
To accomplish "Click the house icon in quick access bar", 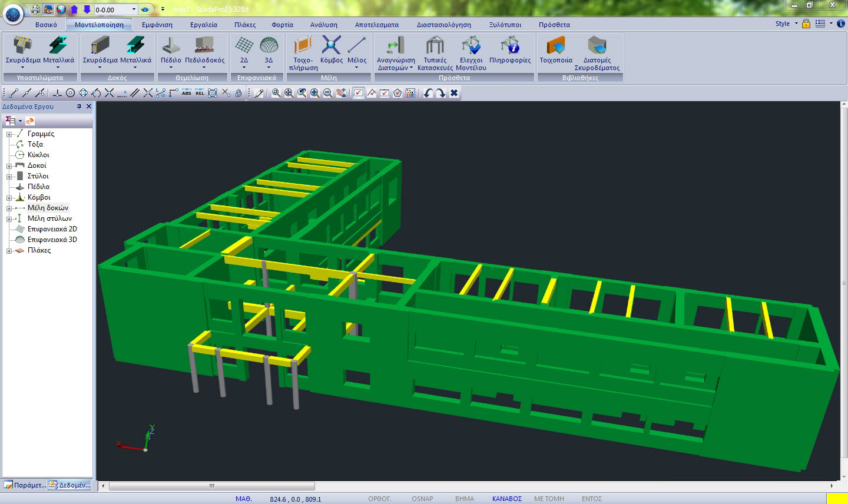I will (x=48, y=9).
